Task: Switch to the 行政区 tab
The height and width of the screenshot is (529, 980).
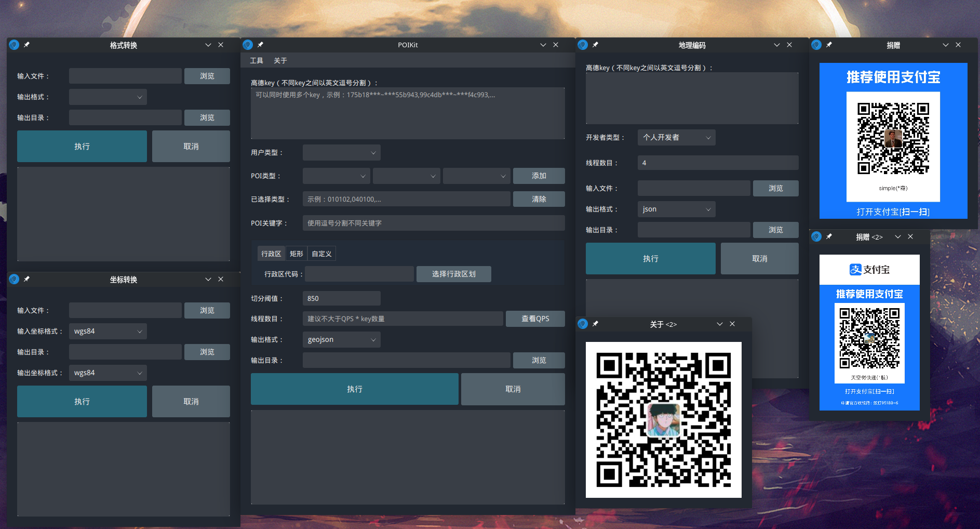Action: pyautogui.click(x=271, y=254)
